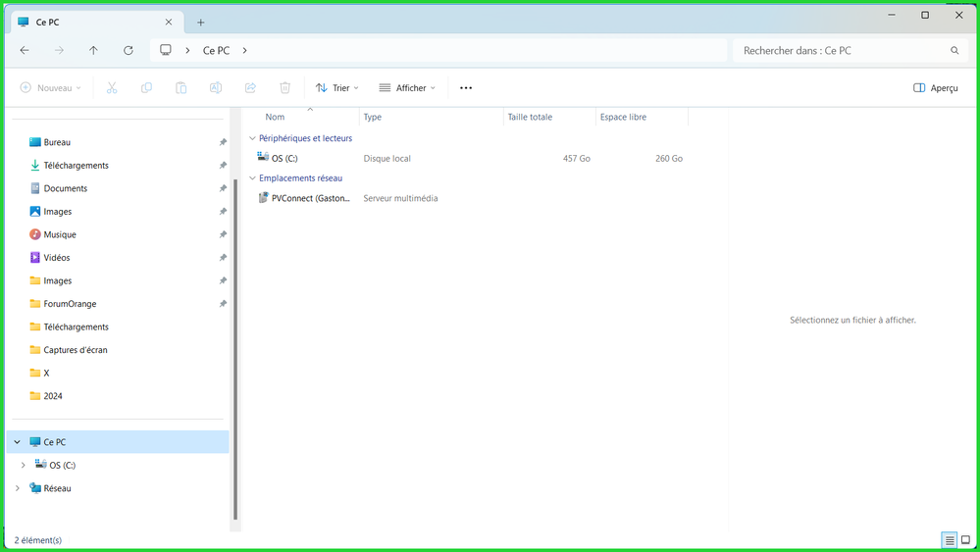The height and width of the screenshot is (552, 980).
Task: Open the Trier sort dropdown
Action: pyautogui.click(x=336, y=88)
